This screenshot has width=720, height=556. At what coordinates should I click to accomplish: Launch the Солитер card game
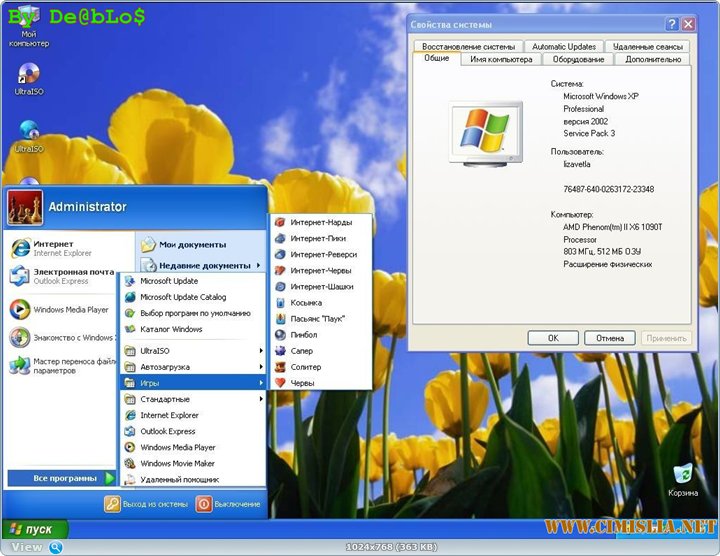pyautogui.click(x=306, y=367)
